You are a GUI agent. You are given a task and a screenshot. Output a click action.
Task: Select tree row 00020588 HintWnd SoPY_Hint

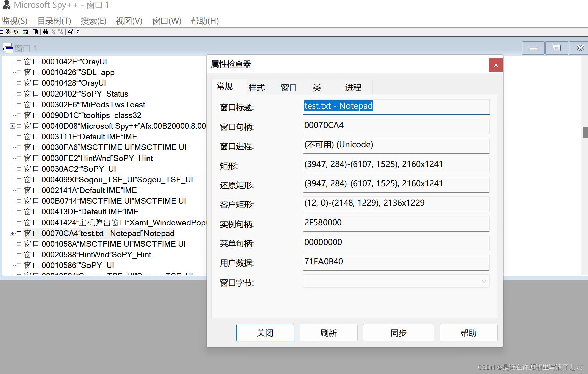(88, 255)
